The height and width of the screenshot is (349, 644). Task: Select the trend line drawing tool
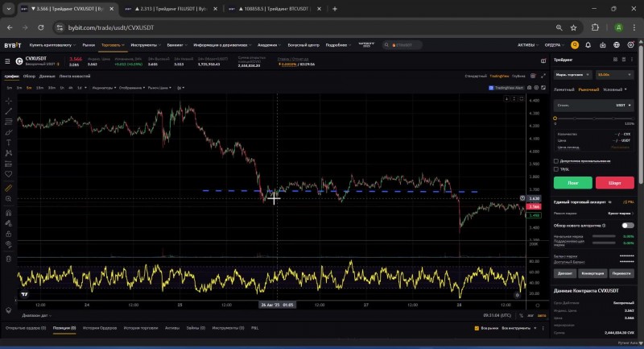coord(9,111)
